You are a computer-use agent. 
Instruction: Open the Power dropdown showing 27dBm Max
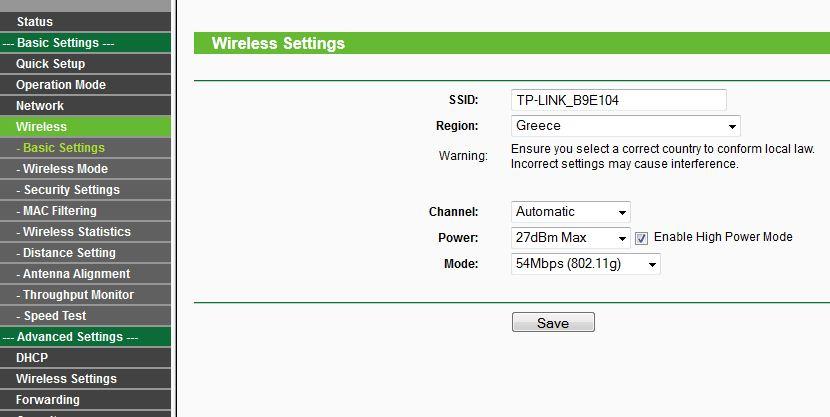(x=571, y=238)
